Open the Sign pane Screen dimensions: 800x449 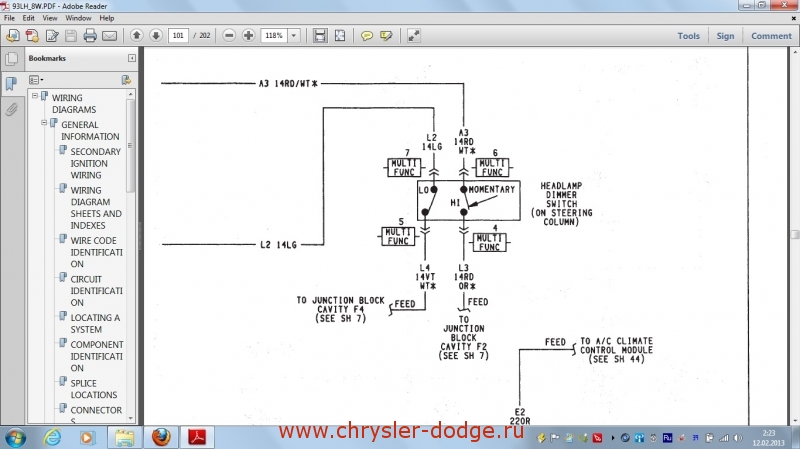click(725, 36)
